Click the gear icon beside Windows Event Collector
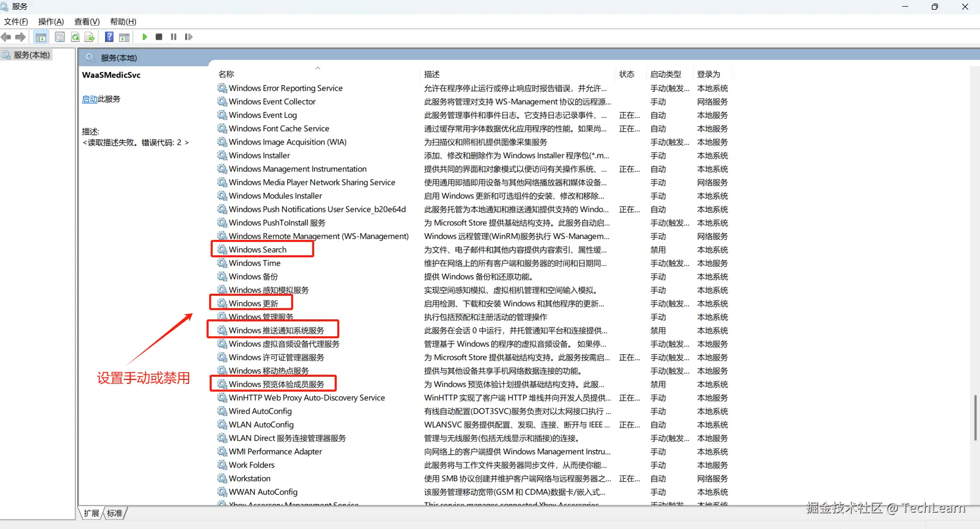This screenshot has height=529, width=980. [222, 101]
